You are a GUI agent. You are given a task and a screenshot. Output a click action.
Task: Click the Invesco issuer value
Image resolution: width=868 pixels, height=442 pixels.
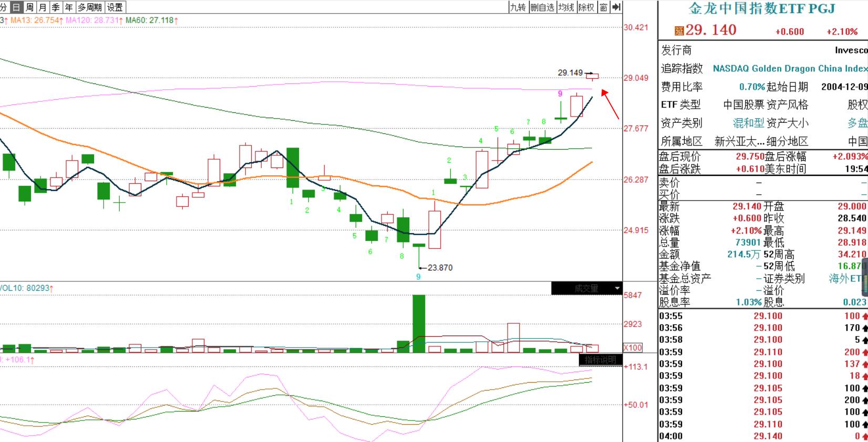[851, 50]
